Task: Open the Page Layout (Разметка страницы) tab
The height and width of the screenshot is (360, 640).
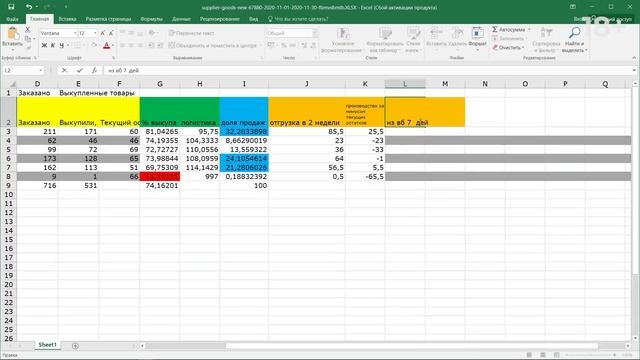Action: [x=108, y=19]
